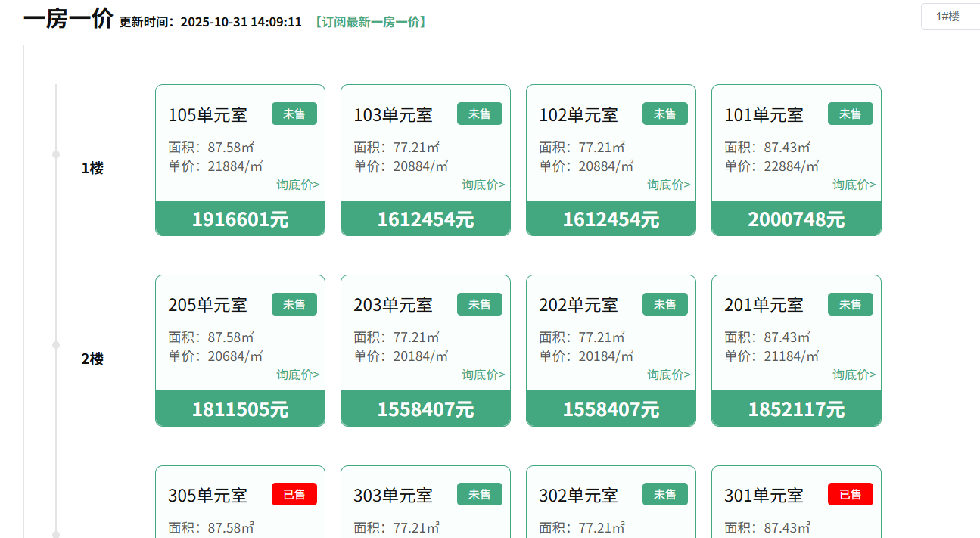Click the 未售 badge on unit 202

(x=665, y=304)
